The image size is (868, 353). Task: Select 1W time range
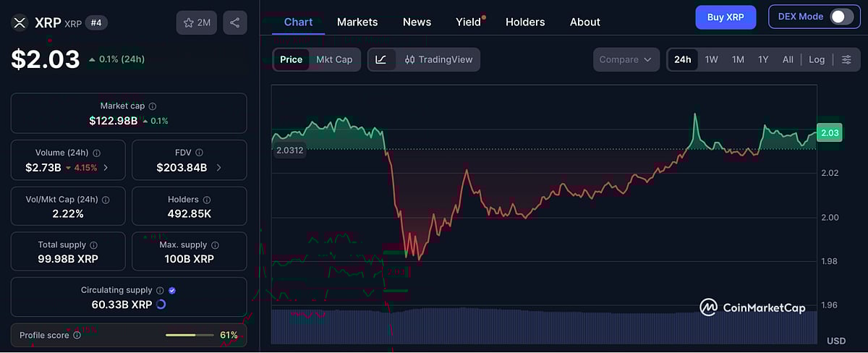point(712,59)
